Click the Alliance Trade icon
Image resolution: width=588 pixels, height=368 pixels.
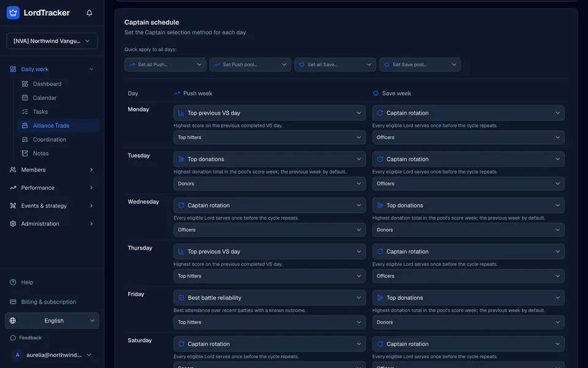[x=24, y=125]
